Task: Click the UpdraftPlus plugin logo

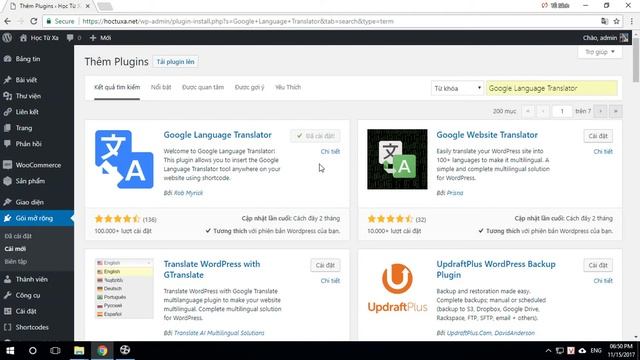Action: pos(397,288)
